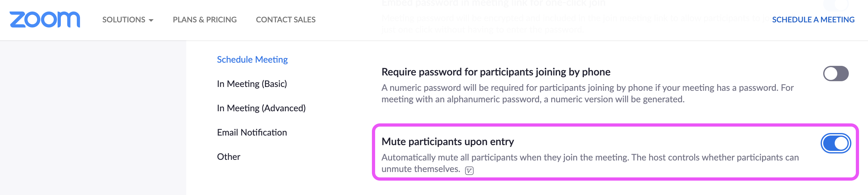Click the faded "Embed password in meeting link" heading

tap(493, 4)
